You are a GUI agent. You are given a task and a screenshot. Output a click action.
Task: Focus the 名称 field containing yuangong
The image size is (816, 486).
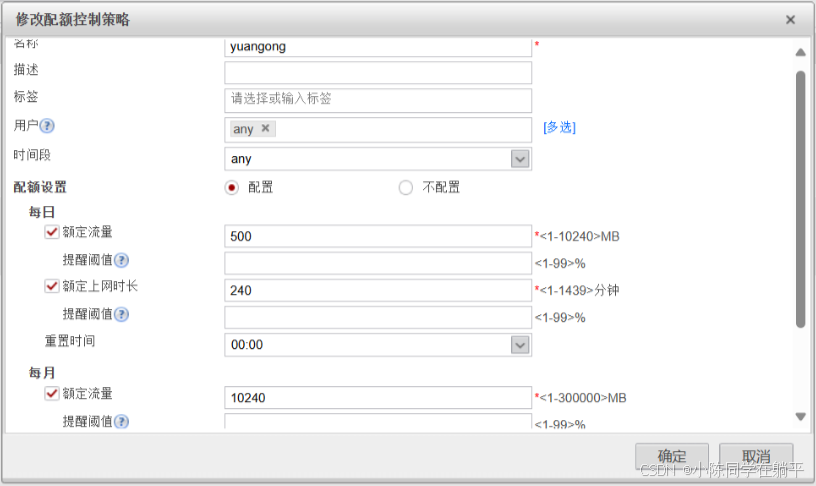[x=378, y=46]
